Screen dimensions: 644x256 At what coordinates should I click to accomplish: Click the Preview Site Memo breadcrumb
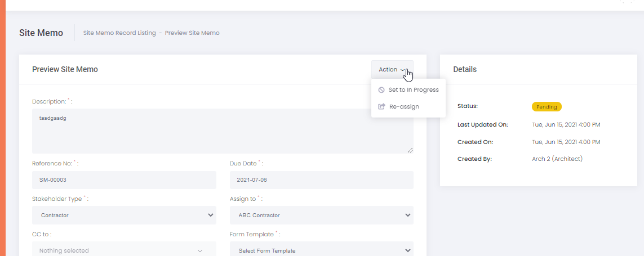click(192, 33)
